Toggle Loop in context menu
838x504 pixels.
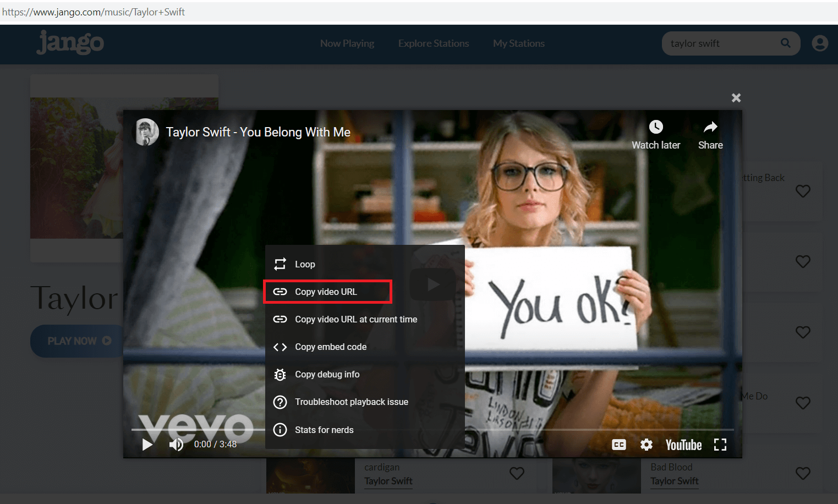[x=365, y=264]
